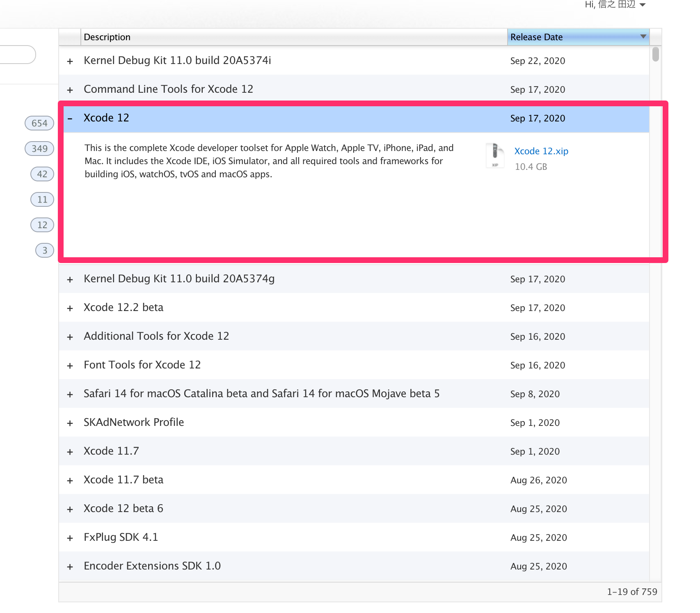
Task: Open the account menu for 信之 田辺
Action: point(614,5)
